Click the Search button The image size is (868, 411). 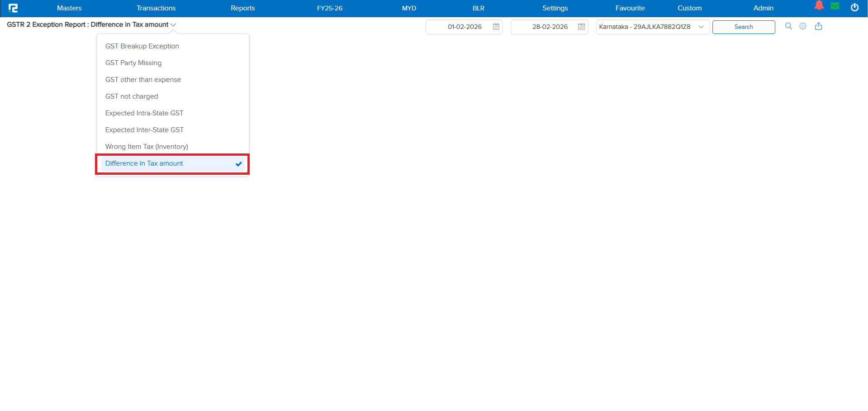[x=743, y=27]
